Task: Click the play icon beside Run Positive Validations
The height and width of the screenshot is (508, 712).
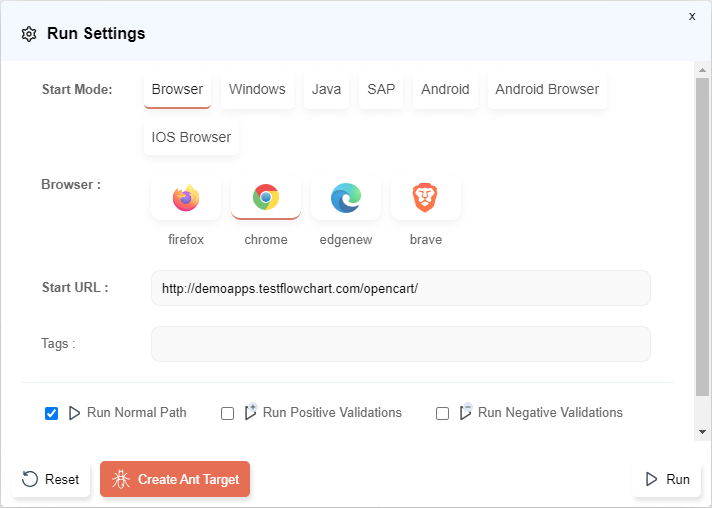Action: tap(250, 412)
